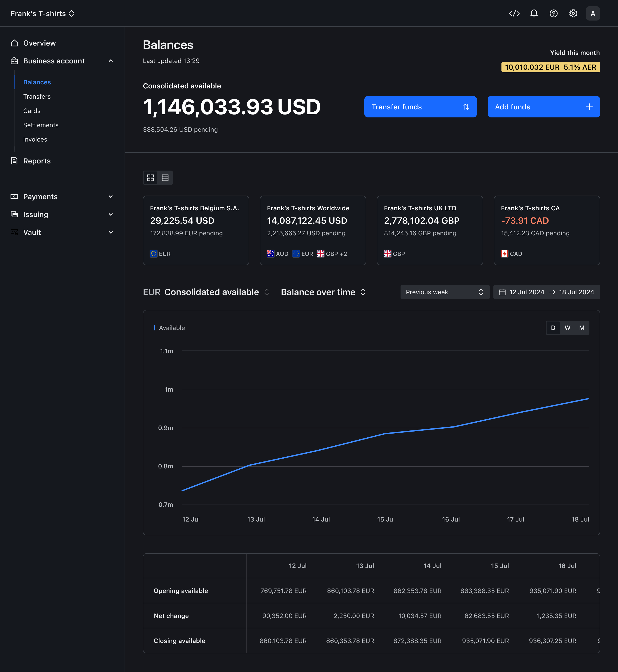Select Monthly (M) chart granularity
The width and height of the screenshot is (618, 672).
click(x=582, y=328)
